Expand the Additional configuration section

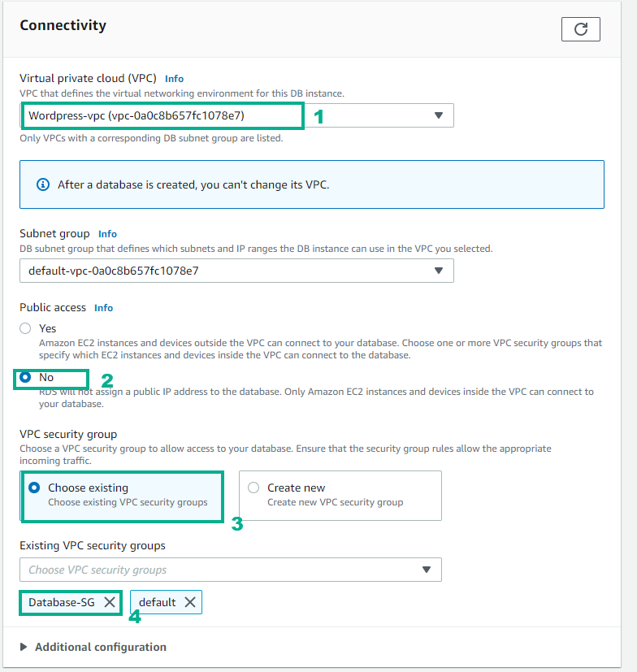coord(101,647)
